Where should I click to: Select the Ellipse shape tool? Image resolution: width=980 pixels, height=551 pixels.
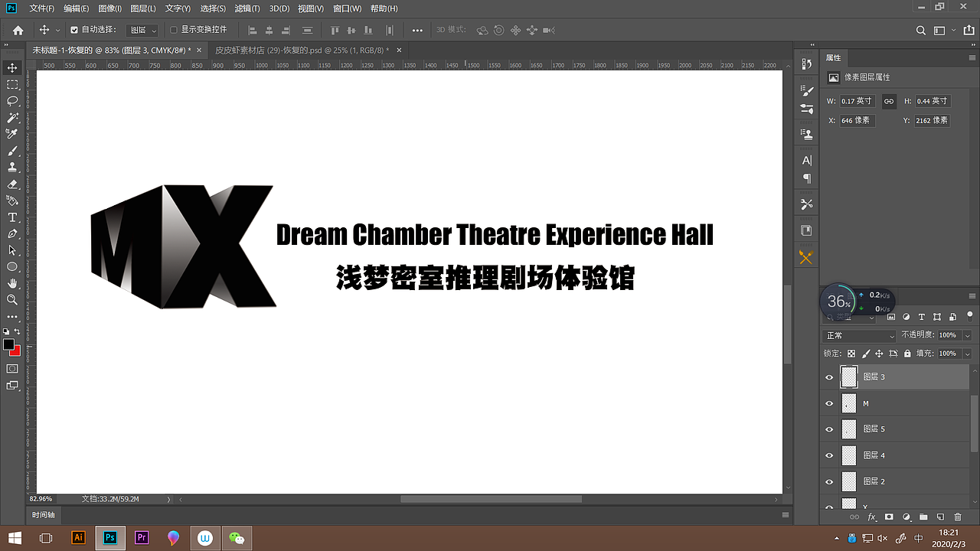tap(12, 267)
